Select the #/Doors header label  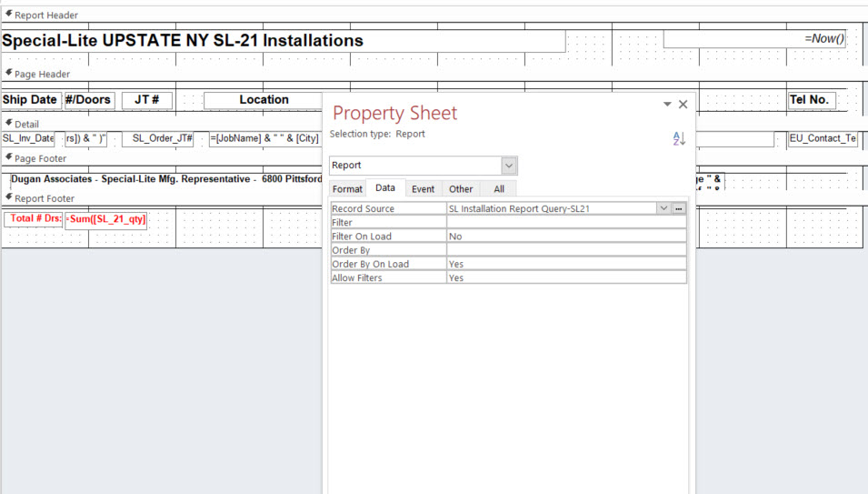89,100
